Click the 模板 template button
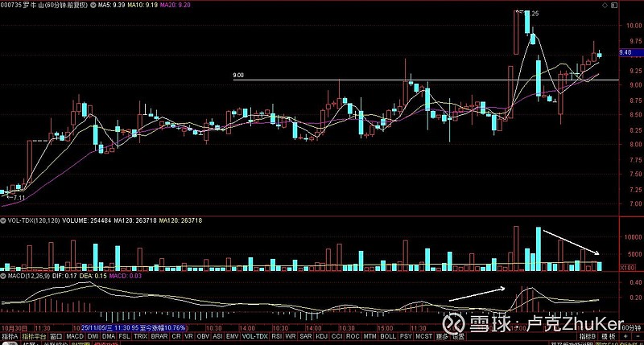The height and width of the screenshot is (345, 644). [x=609, y=336]
